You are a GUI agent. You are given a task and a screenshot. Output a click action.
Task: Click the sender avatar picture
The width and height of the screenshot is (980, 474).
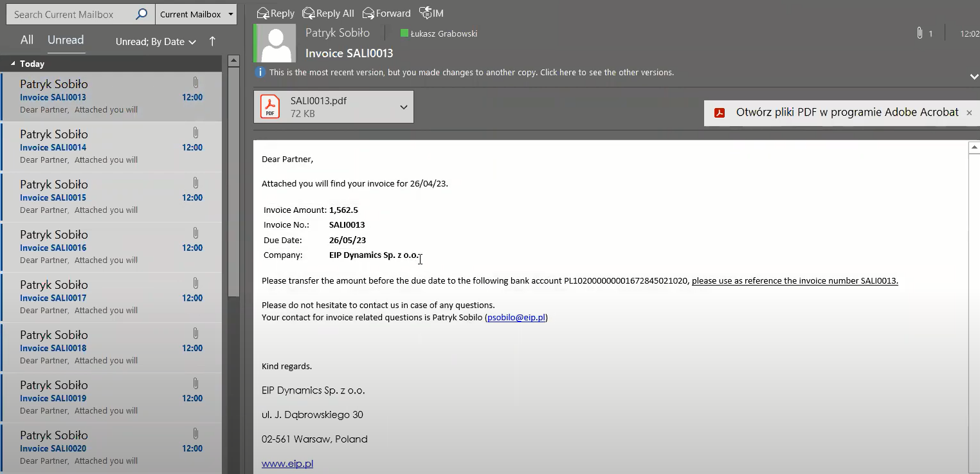pos(277,43)
